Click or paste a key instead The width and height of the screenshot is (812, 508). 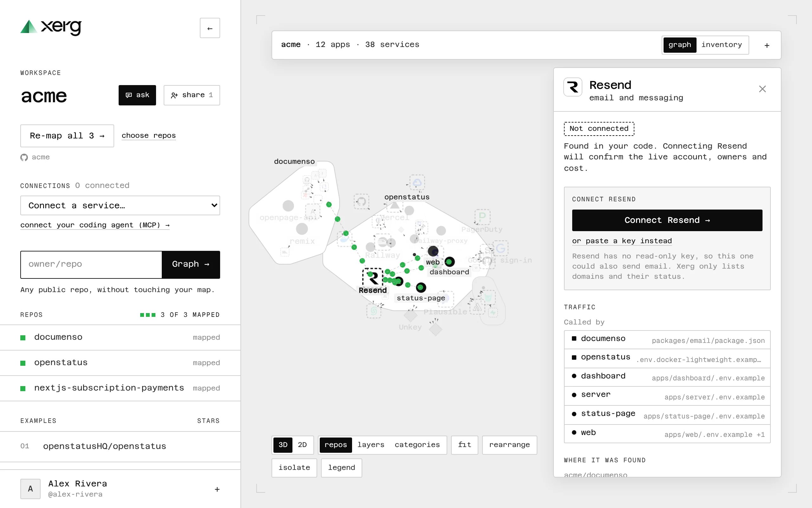(x=622, y=241)
